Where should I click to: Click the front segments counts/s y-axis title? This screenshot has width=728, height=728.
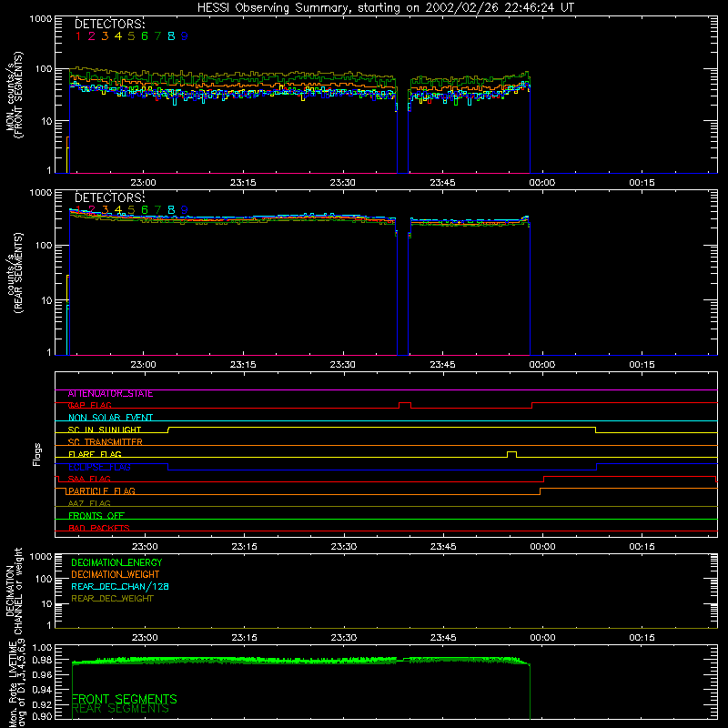tap(15, 95)
